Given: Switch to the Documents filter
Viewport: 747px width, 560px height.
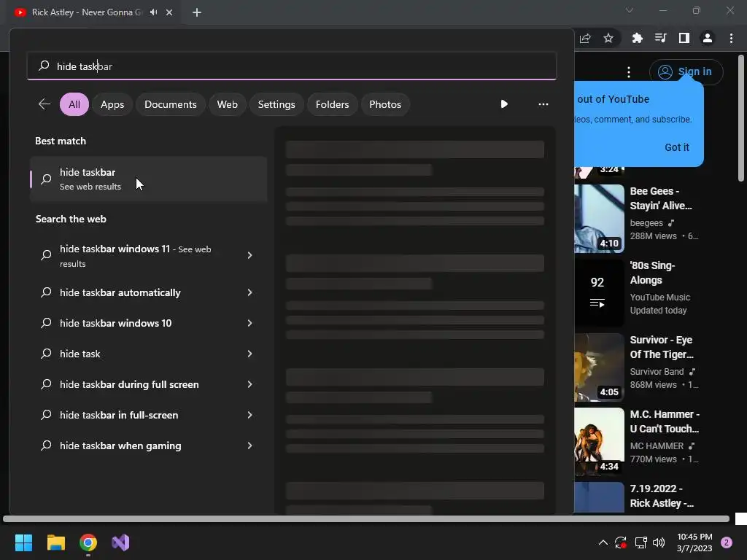Looking at the screenshot, I should pos(171,104).
